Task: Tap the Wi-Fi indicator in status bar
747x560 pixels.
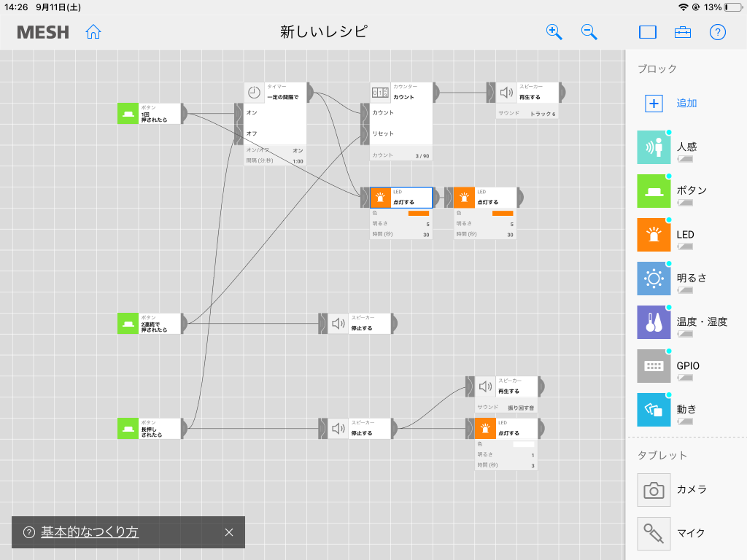Action: coord(683,7)
